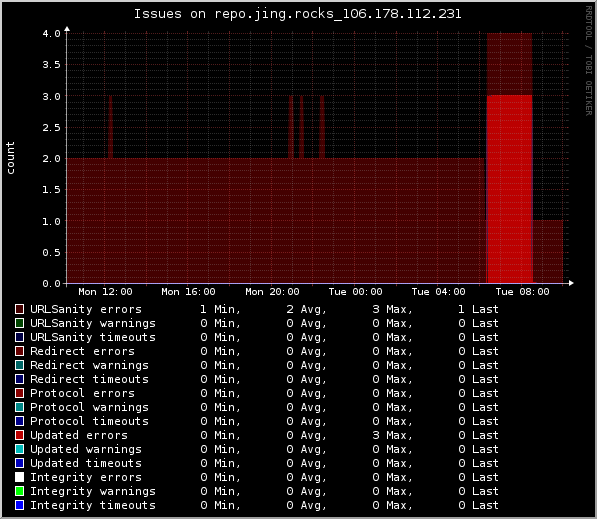The height and width of the screenshot is (519, 597).
Task: Select the Tue 00:00 axis label
Action: (x=355, y=292)
